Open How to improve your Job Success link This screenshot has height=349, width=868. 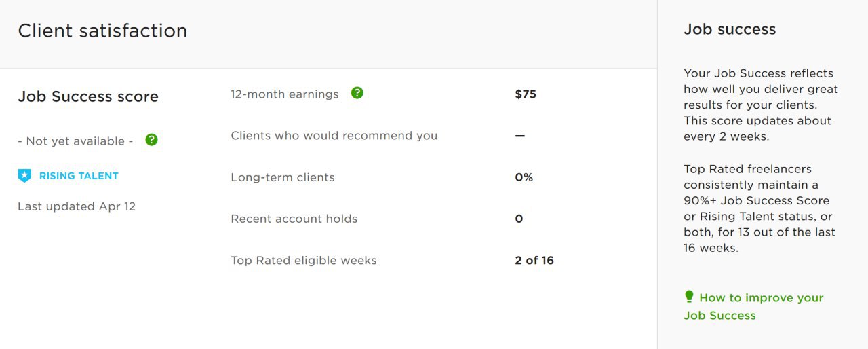(x=753, y=306)
